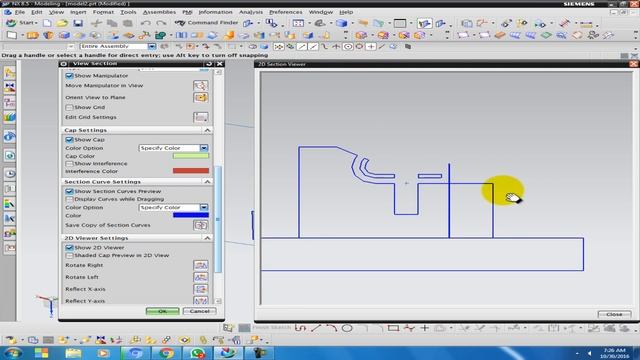Open File Explorer from the taskbar
The width and height of the screenshot is (640, 360).
click(73, 353)
